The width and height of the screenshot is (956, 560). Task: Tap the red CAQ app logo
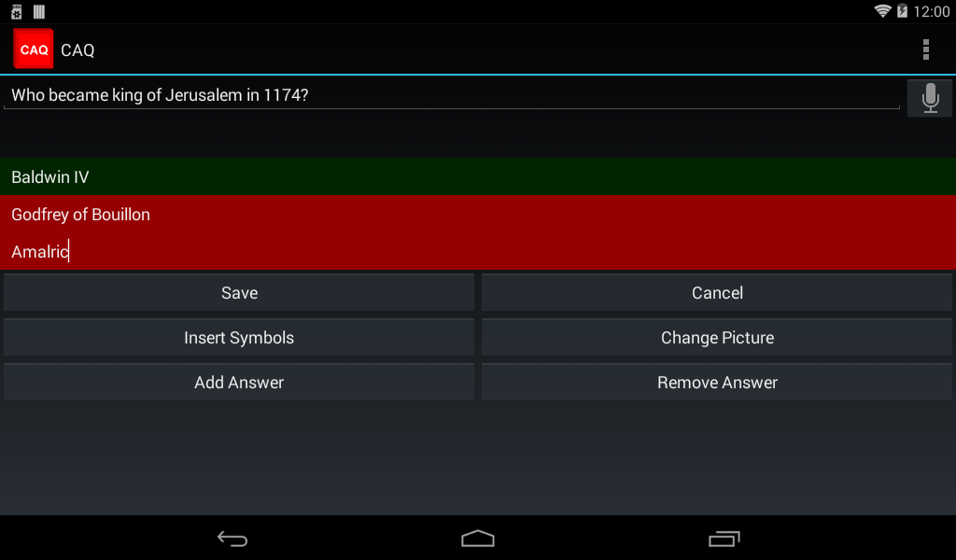click(x=34, y=49)
